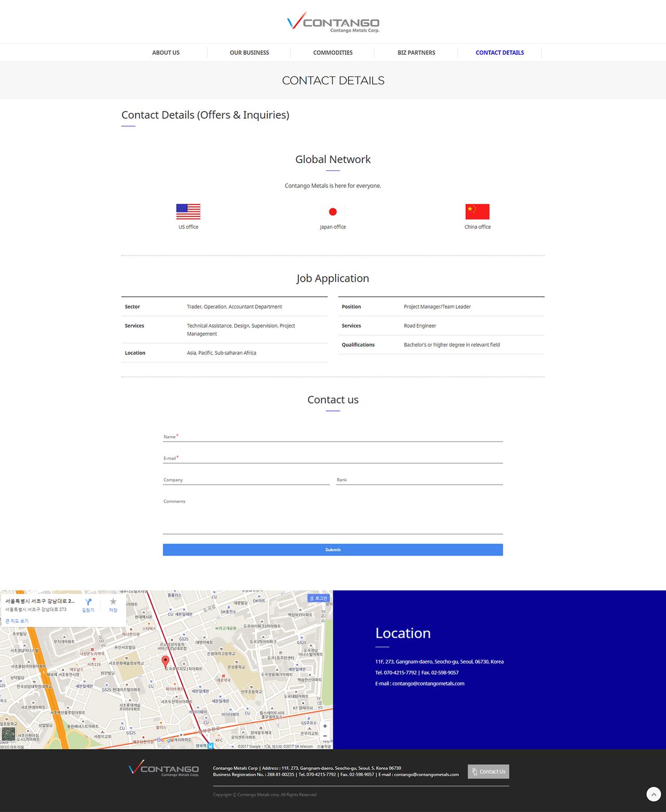The image size is (666, 812).
Task: Select the 'Trader, Operation, Accountant Department' text
Action: [234, 307]
